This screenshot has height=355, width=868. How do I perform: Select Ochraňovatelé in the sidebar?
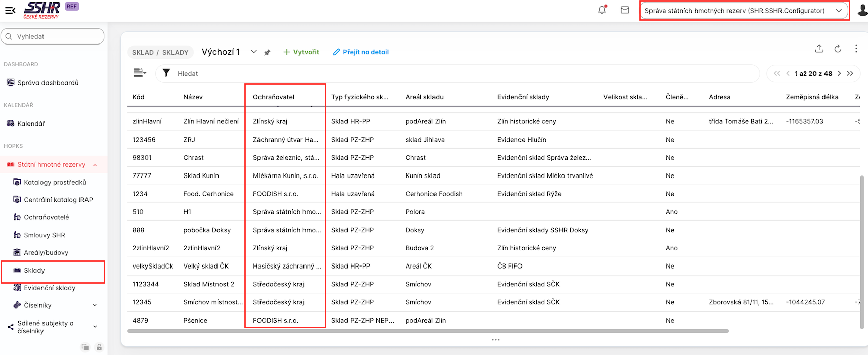click(46, 217)
